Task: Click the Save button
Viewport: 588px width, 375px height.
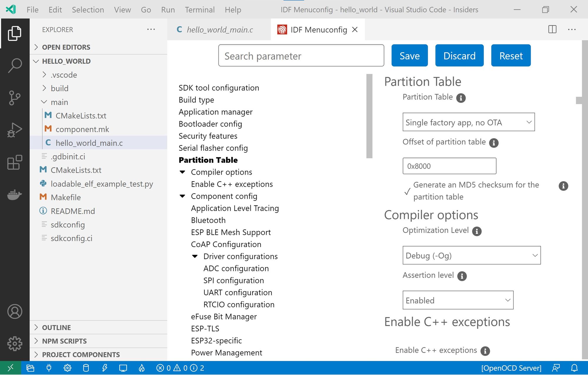Action: click(x=410, y=56)
